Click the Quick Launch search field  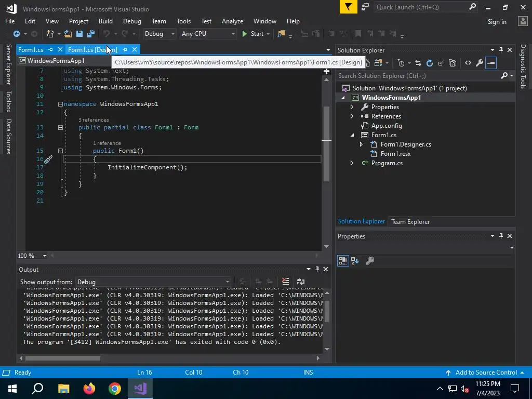coord(421,7)
